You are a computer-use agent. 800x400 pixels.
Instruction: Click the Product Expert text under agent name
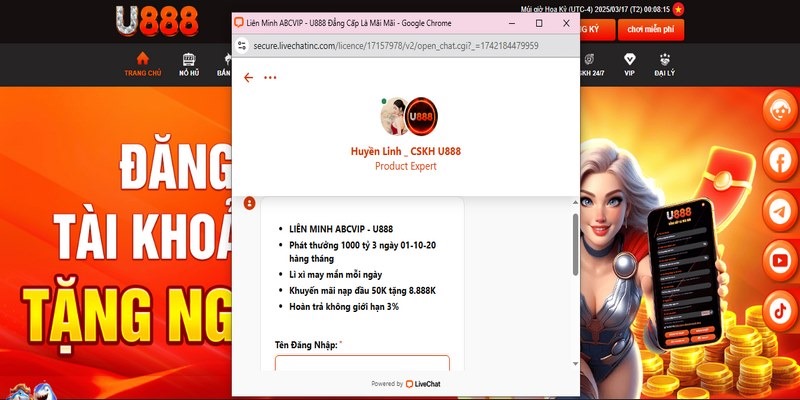pyautogui.click(x=406, y=166)
